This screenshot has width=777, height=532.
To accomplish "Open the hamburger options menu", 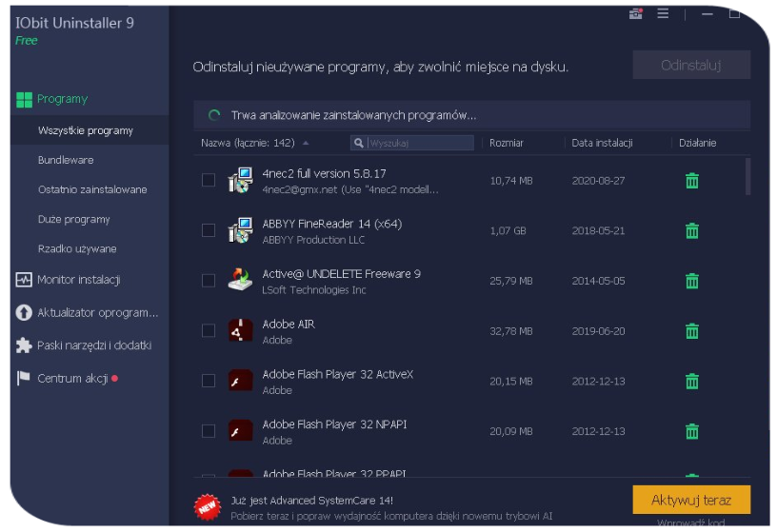I will (x=663, y=13).
